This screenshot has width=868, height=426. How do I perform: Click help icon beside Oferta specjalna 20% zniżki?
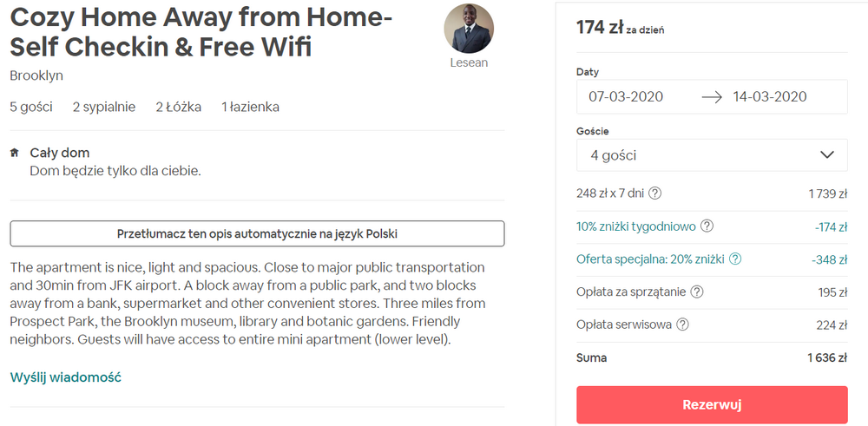[x=735, y=259]
